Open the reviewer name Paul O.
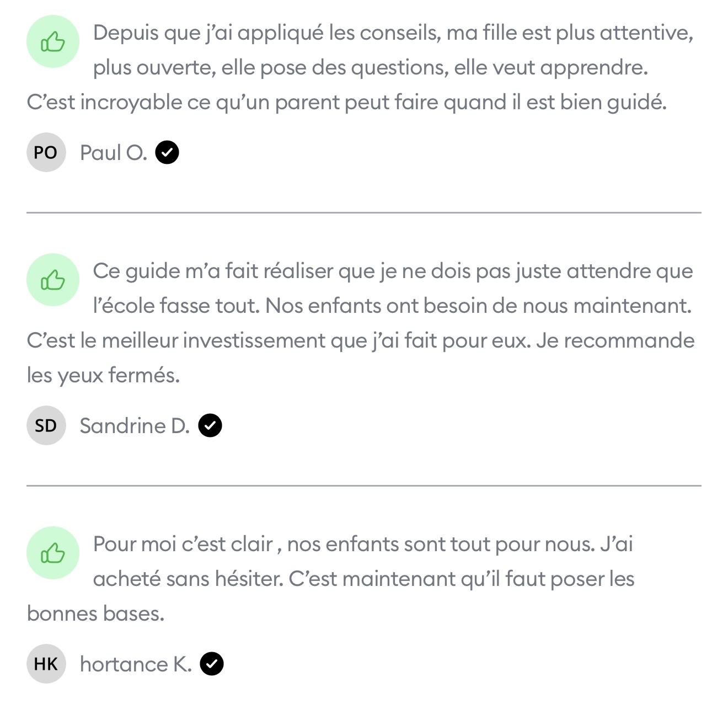This screenshot has height=720, width=728. click(114, 152)
